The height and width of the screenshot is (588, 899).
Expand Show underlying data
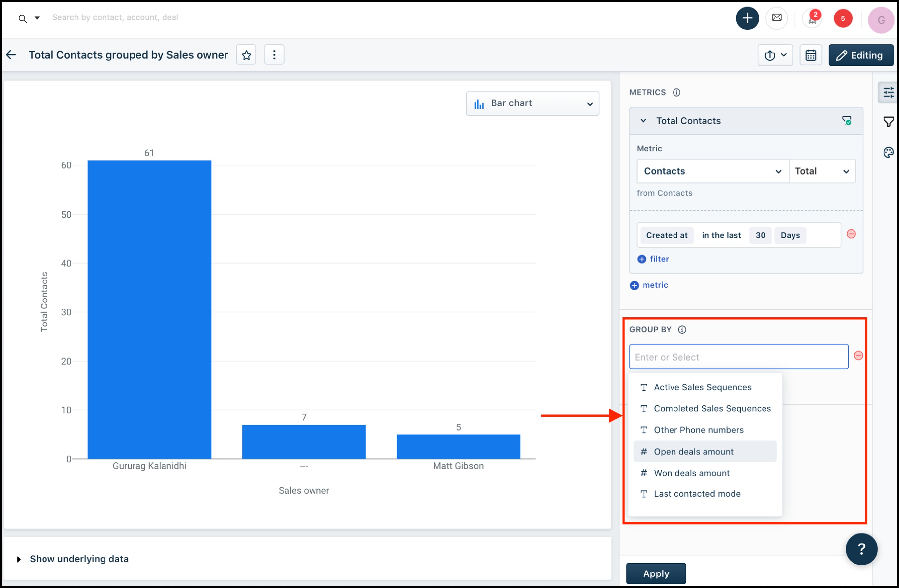coord(73,559)
